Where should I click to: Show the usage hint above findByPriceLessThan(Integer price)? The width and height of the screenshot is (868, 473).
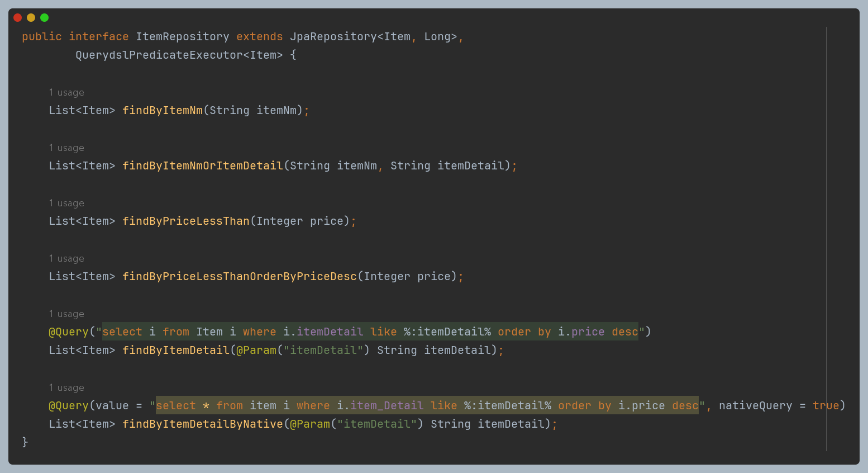pyautogui.click(x=66, y=203)
